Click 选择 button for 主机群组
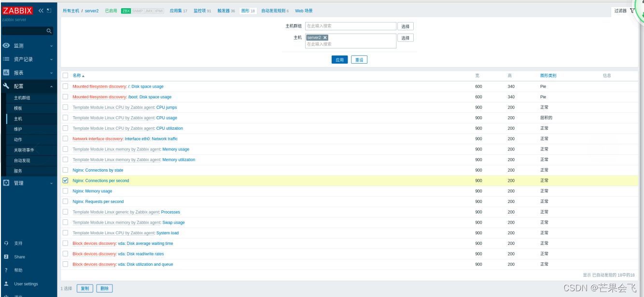644x297 pixels. pos(406,27)
